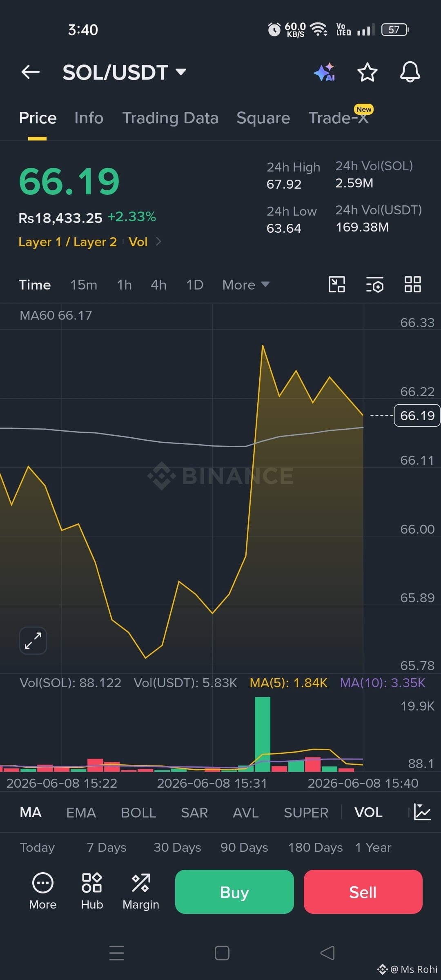Add SOL/USDT to favorites with star
Image resolution: width=441 pixels, height=980 pixels.
367,72
